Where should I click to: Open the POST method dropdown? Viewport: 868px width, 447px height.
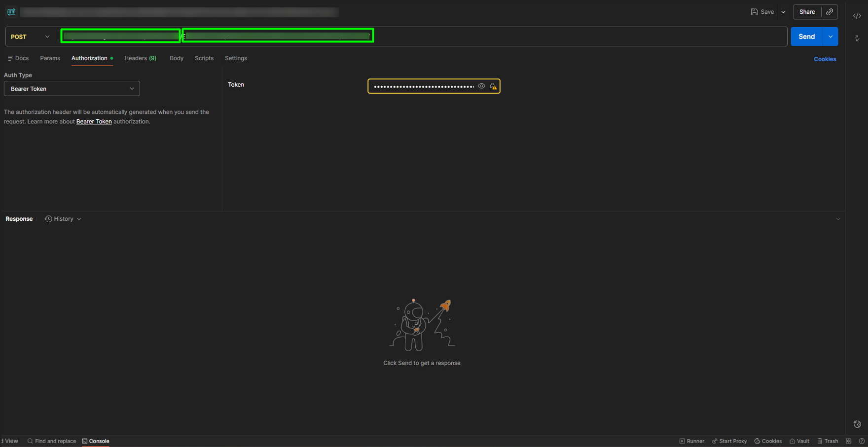tap(31, 37)
